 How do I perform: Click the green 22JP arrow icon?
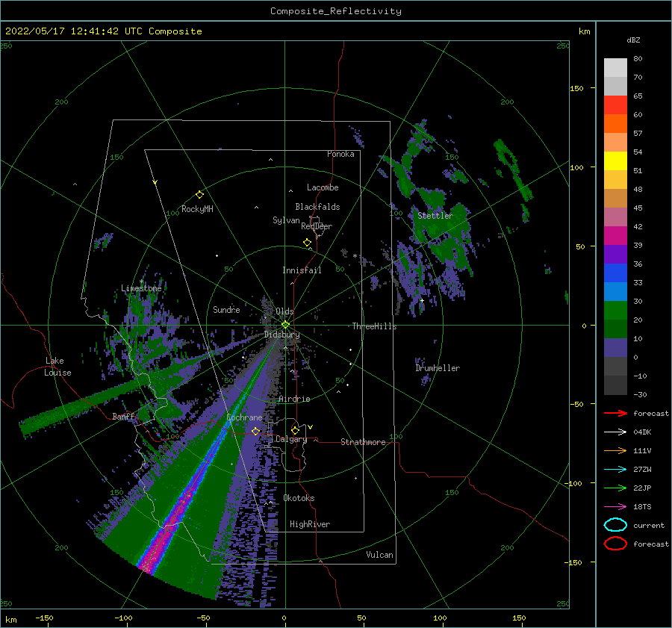(x=615, y=488)
